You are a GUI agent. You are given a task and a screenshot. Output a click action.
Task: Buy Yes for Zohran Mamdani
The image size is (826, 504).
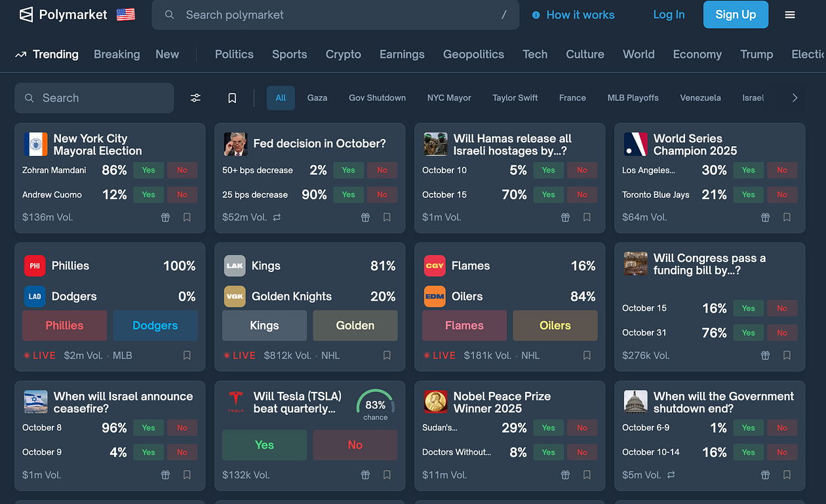click(149, 170)
